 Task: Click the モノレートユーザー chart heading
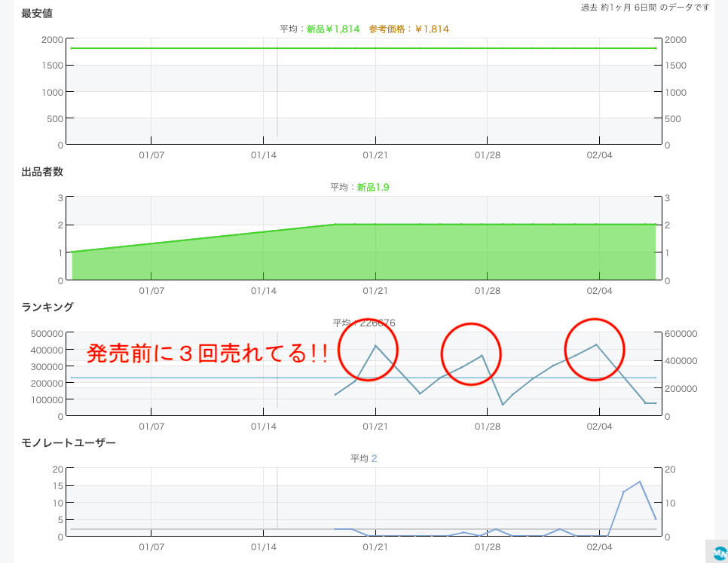pyautogui.click(x=69, y=442)
